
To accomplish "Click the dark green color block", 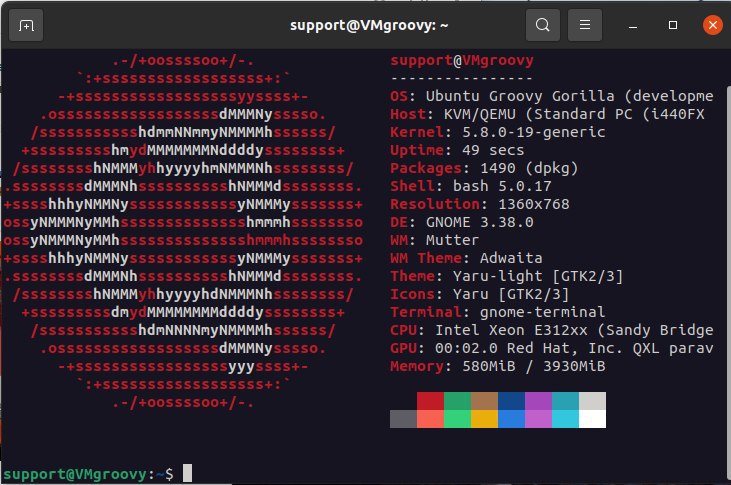I will (x=457, y=401).
